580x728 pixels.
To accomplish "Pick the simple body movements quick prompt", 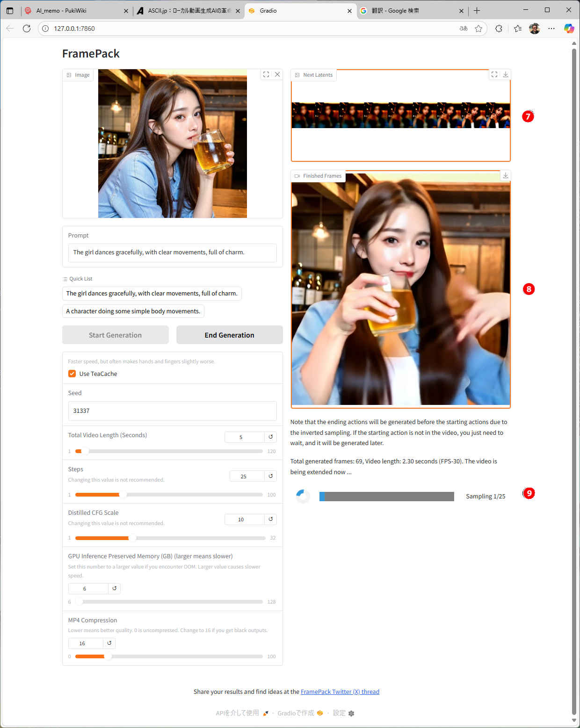I will [133, 311].
